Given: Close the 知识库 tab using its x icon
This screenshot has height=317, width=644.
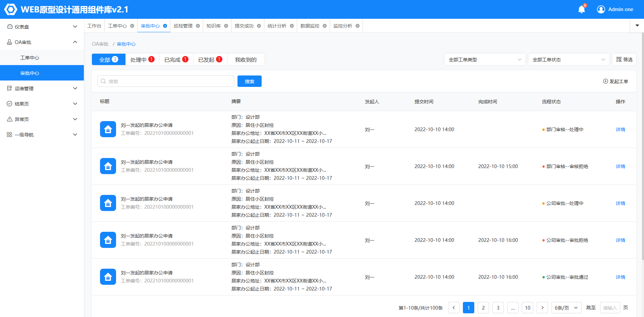Looking at the screenshot, I should tap(226, 26).
